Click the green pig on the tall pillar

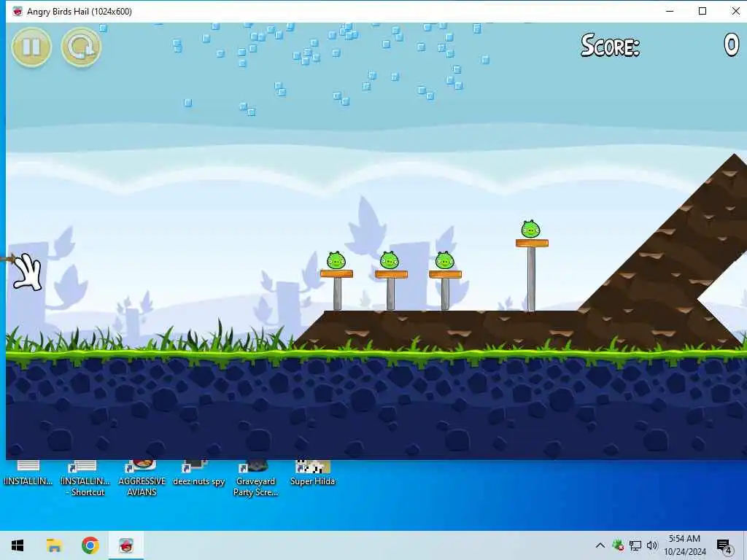(531, 229)
